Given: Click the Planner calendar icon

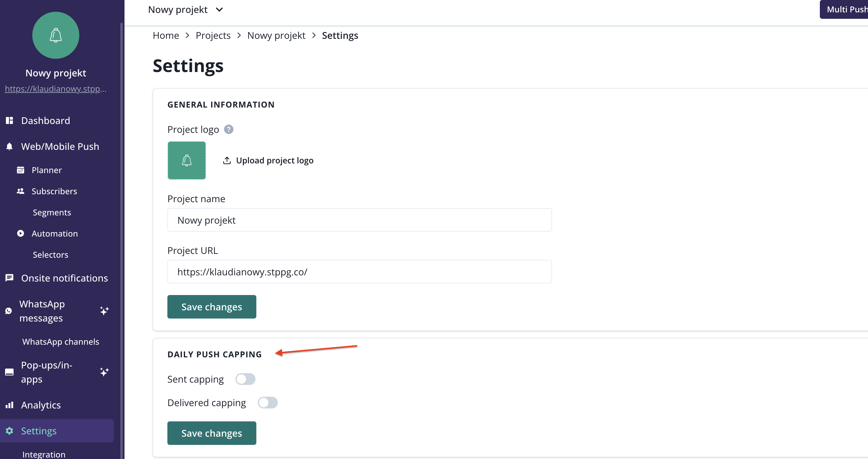Looking at the screenshot, I should click(x=21, y=170).
